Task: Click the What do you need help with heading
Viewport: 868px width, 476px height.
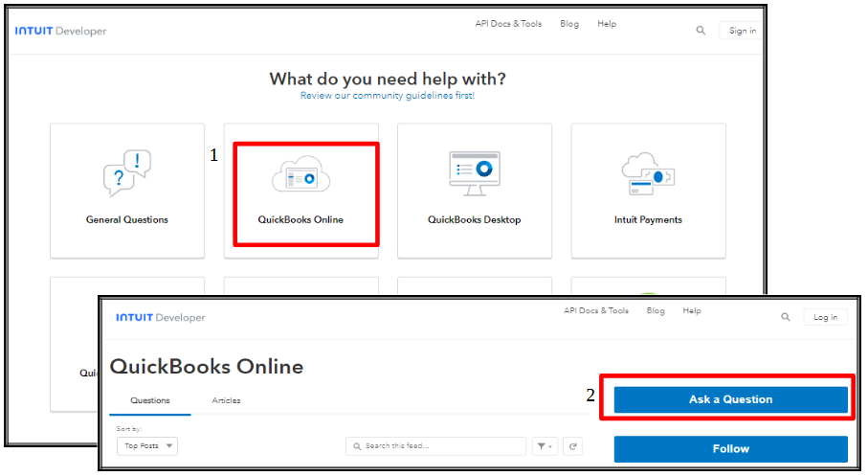Action: click(x=388, y=79)
